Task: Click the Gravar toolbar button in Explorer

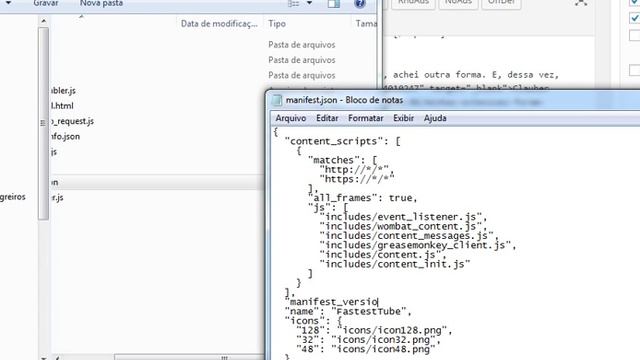Action: coord(46,3)
